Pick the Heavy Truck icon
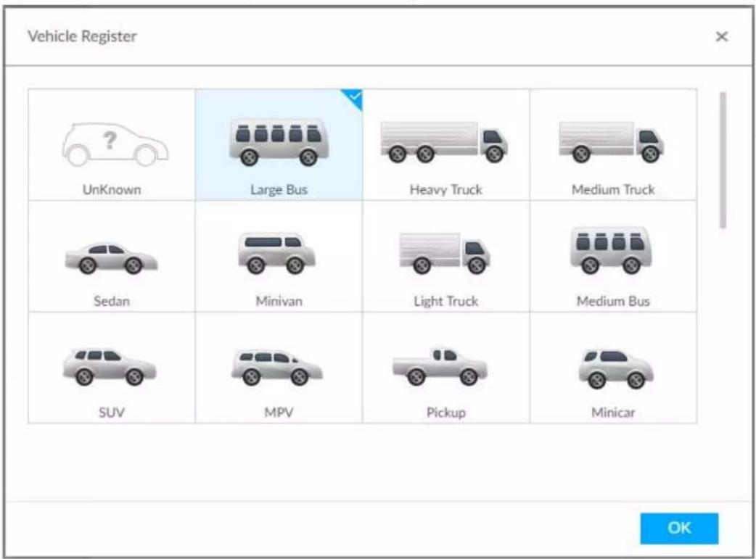Image resolution: width=756 pixels, height=559 pixels. pos(444,141)
